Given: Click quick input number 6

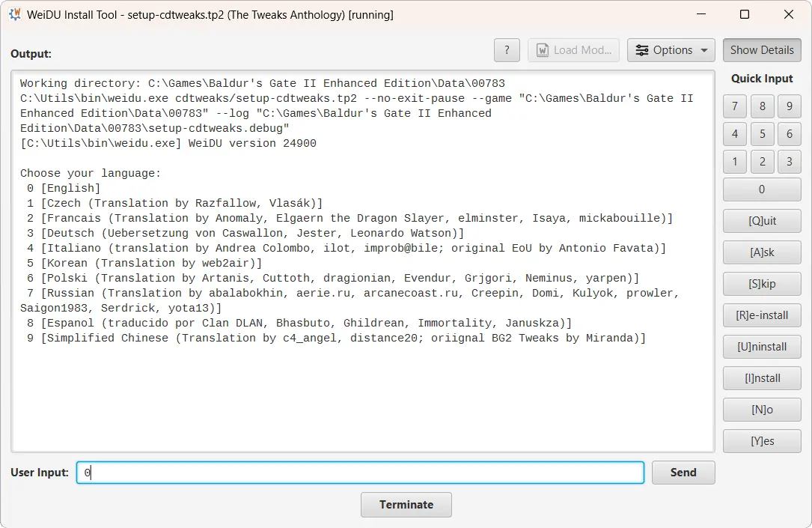Looking at the screenshot, I should (x=790, y=133).
